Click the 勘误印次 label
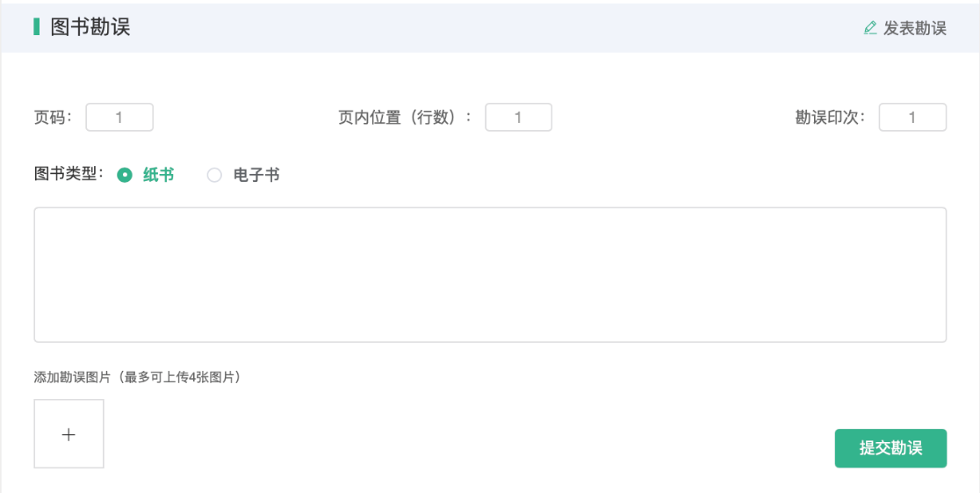The width and height of the screenshot is (980, 493). [830, 117]
